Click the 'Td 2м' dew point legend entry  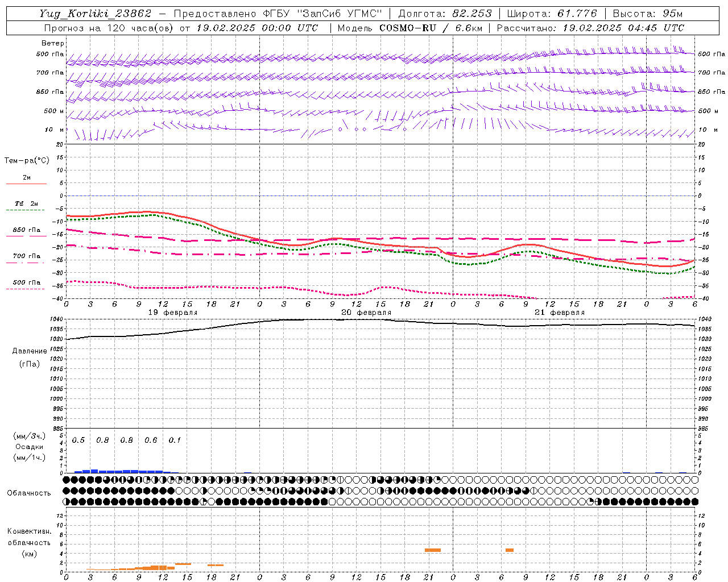(x=27, y=203)
